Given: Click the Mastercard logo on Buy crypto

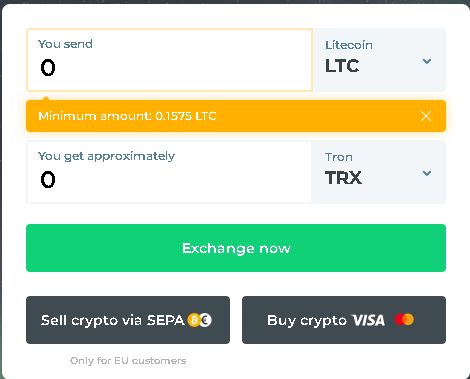Looking at the screenshot, I should (x=404, y=319).
